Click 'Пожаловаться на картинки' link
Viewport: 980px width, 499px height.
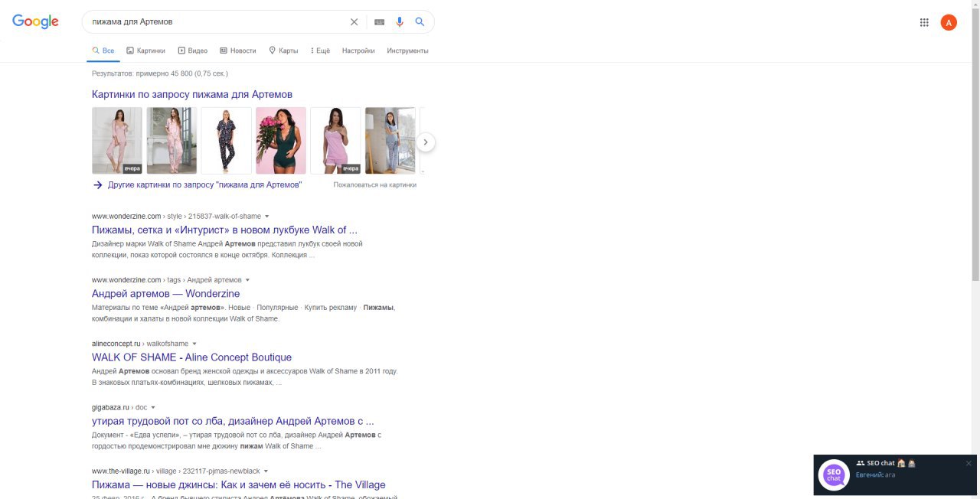point(375,185)
